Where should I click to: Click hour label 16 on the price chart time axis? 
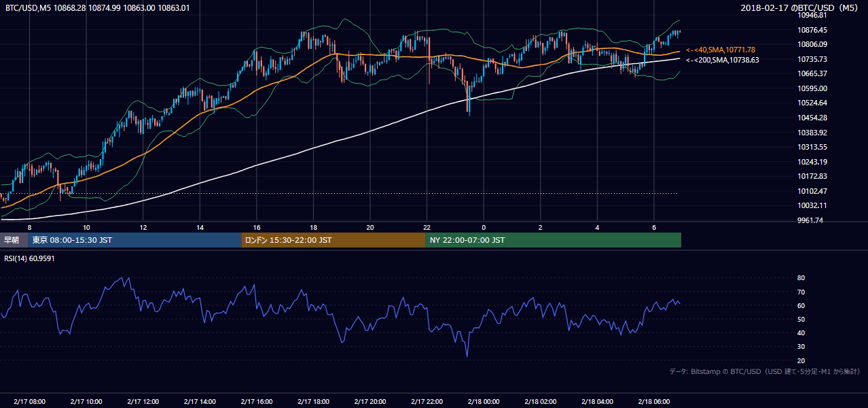coord(257,227)
